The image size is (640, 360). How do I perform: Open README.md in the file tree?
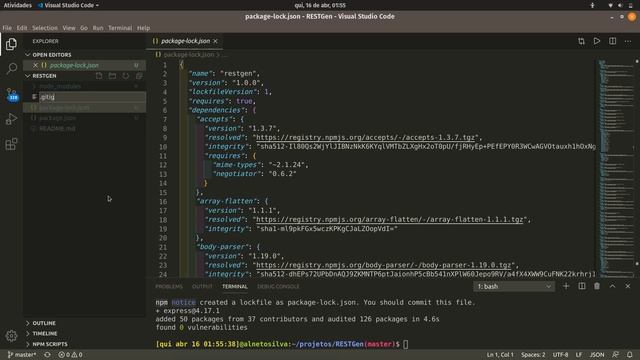[x=57, y=129]
